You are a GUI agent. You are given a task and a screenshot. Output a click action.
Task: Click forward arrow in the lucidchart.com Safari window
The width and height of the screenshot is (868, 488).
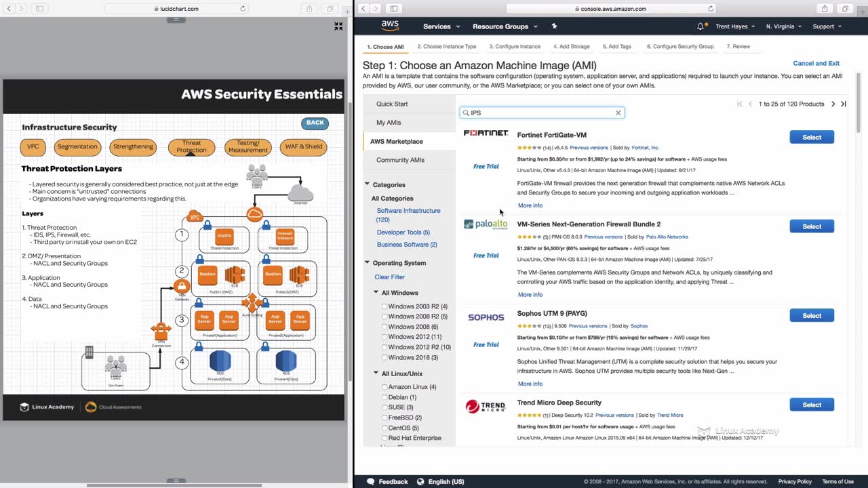coord(20,9)
